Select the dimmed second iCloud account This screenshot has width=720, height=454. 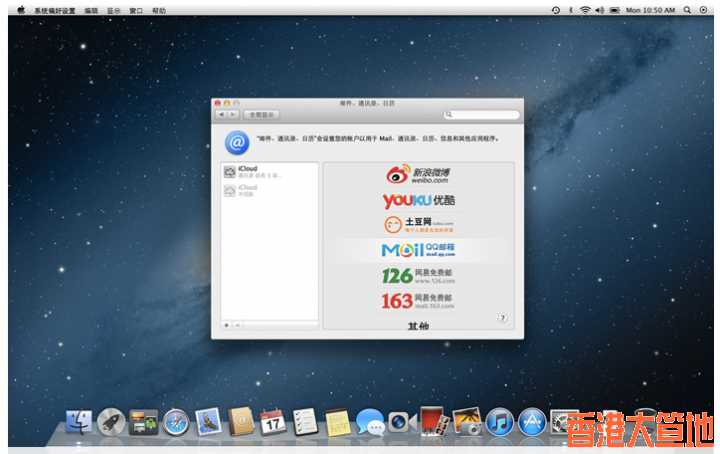click(270, 190)
